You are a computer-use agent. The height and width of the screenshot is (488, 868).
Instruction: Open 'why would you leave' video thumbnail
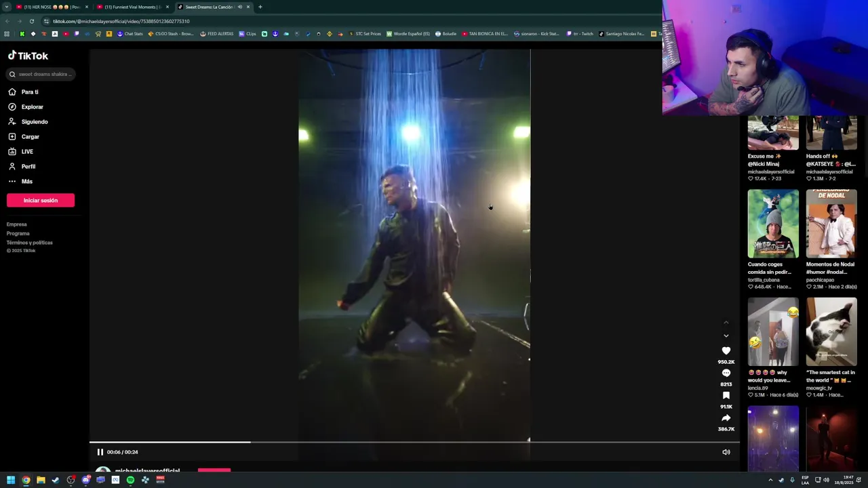click(773, 332)
